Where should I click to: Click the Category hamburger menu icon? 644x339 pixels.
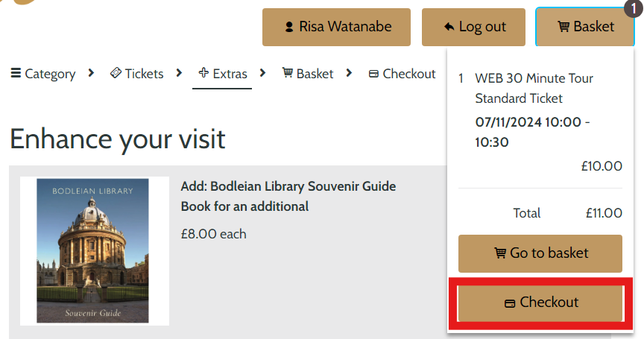pyautogui.click(x=16, y=73)
